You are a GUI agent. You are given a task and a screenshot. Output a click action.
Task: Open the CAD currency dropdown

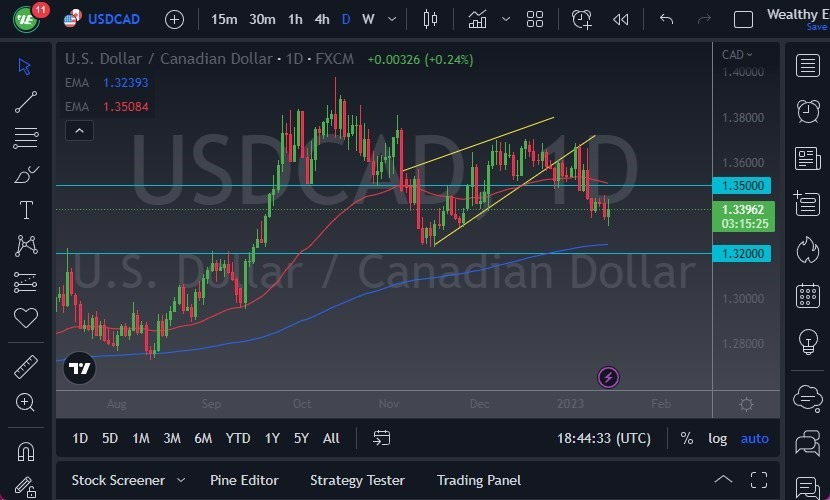point(737,54)
